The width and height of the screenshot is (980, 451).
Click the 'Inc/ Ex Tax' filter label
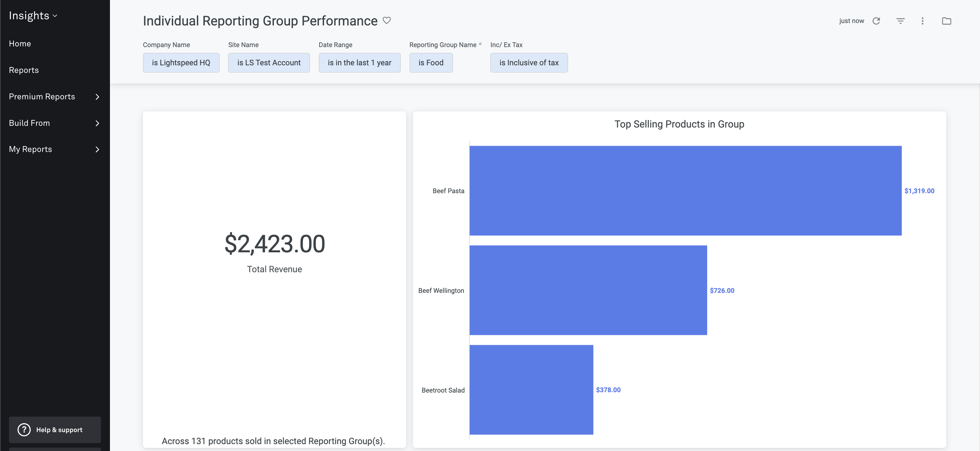(506, 45)
